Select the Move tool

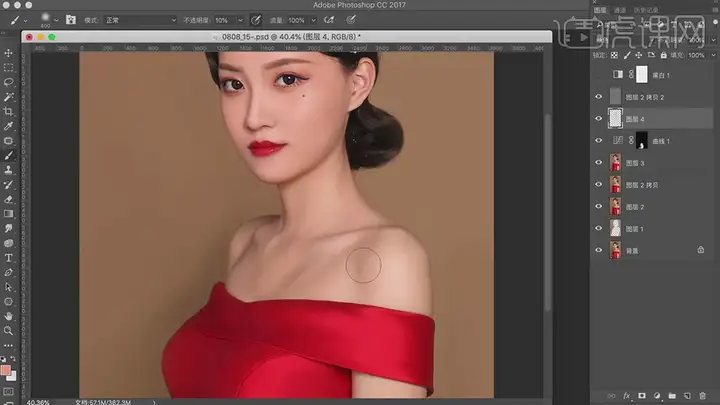point(8,53)
